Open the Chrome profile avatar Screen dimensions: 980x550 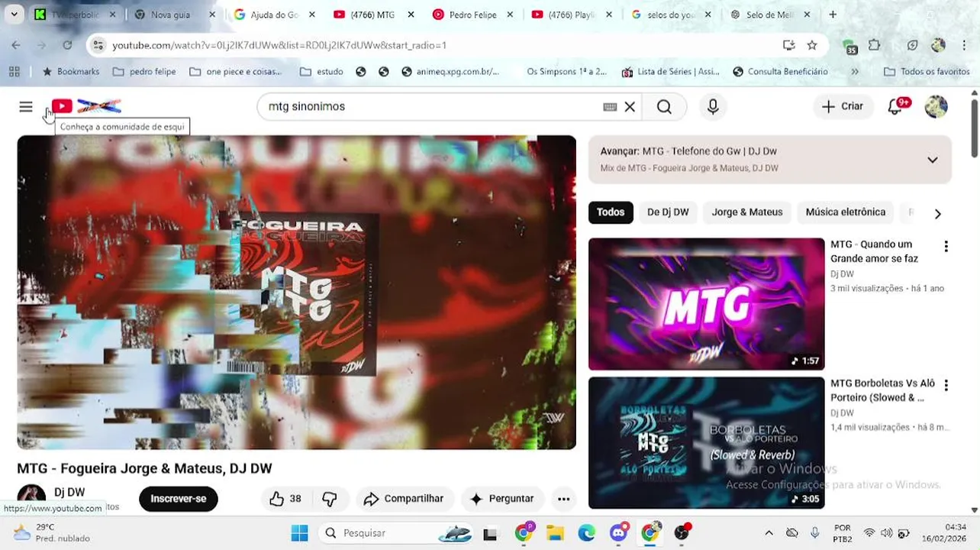[938, 45]
